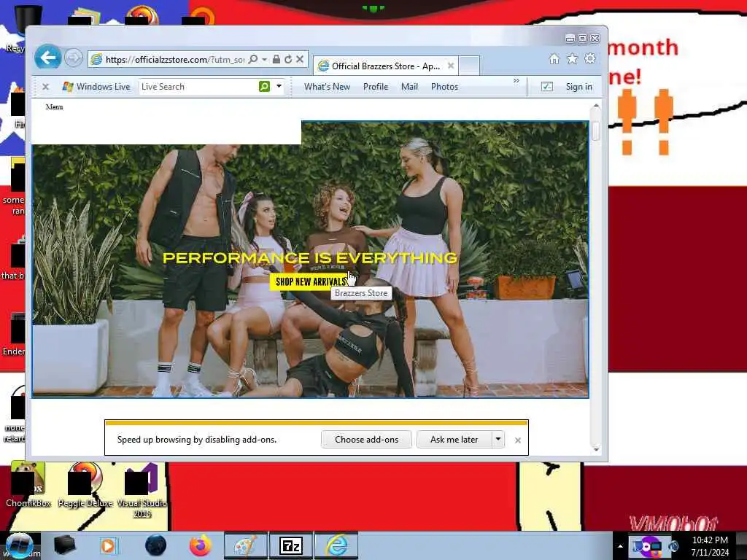
Task: Open Mail in Windows Live toolbar
Action: [410, 87]
